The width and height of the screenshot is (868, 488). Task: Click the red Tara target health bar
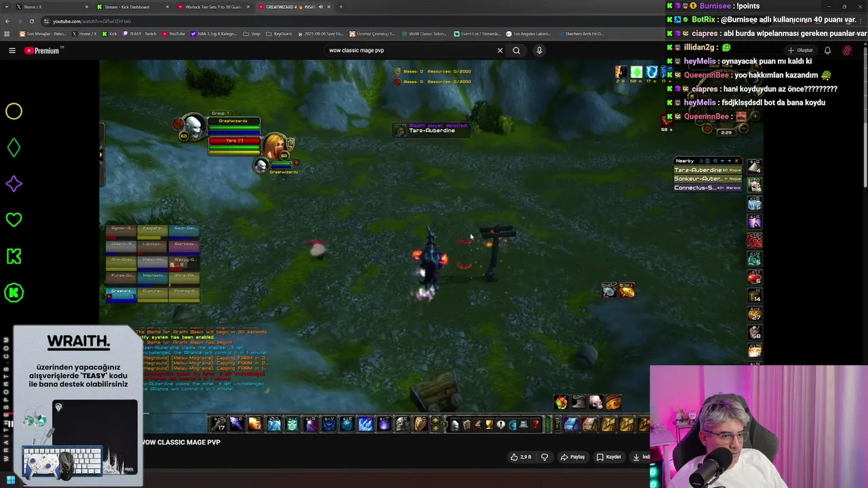tap(234, 141)
